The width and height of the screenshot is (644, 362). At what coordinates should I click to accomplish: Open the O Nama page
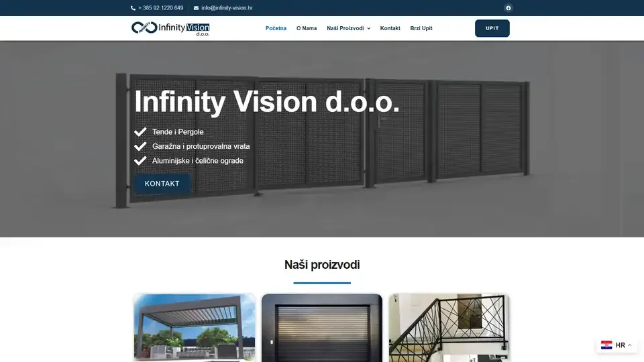click(x=307, y=28)
